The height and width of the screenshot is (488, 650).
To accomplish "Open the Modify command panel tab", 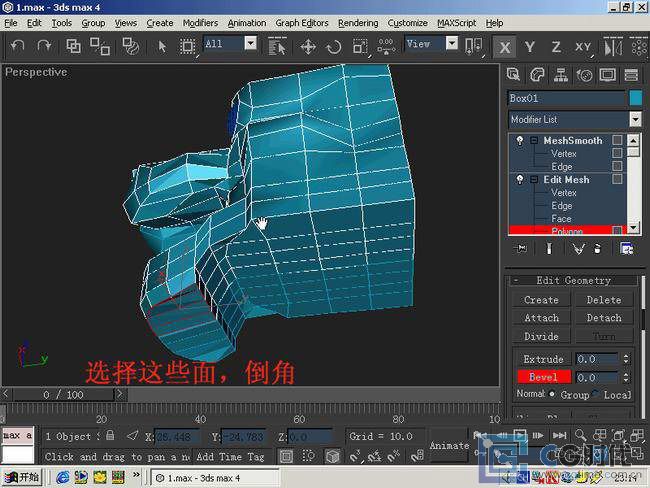I will [x=537, y=75].
